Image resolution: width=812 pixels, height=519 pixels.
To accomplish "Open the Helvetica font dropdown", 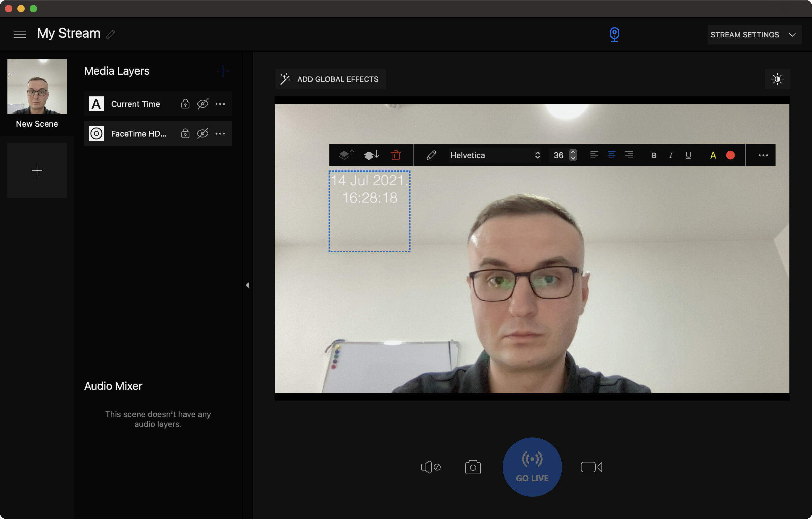I will click(495, 155).
